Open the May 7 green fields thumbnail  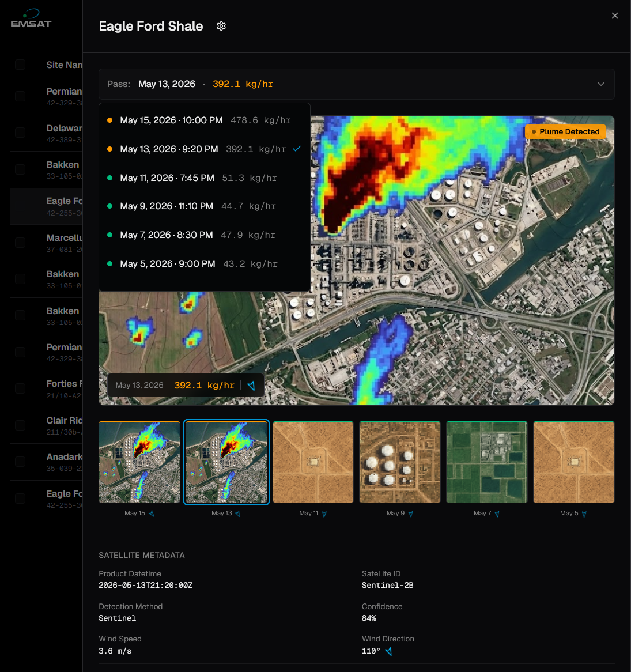tap(486, 462)
